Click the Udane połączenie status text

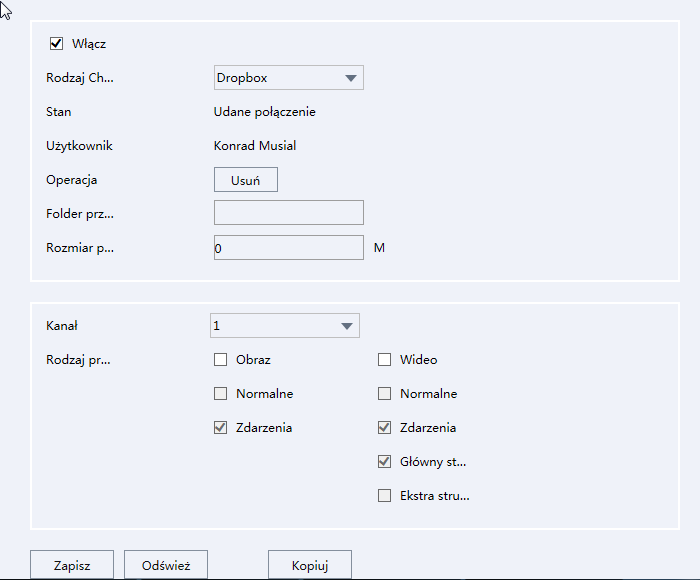264,112
